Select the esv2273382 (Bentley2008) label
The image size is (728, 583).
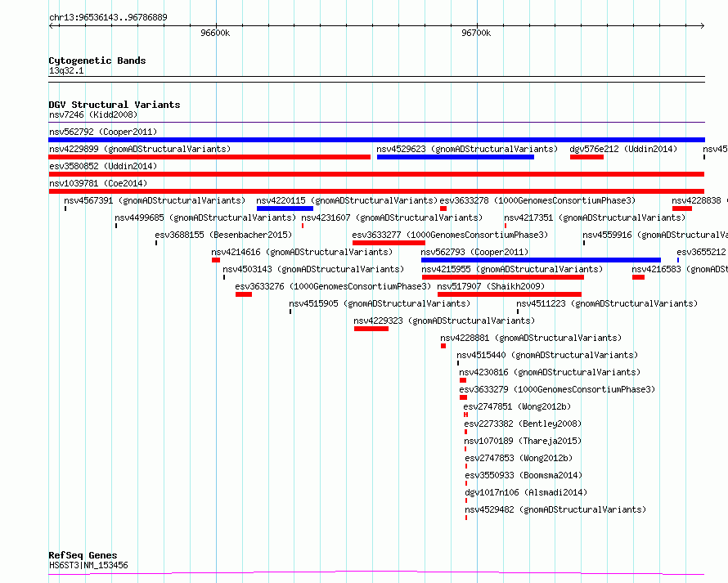pos(523,424)
